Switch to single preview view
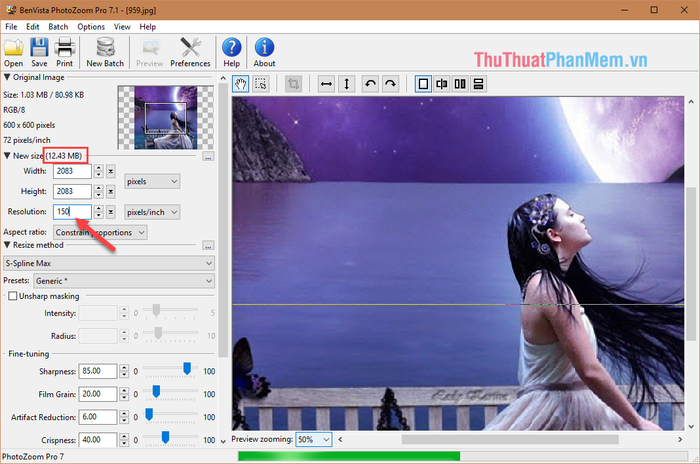700x464 pixels. click(423, 84)
